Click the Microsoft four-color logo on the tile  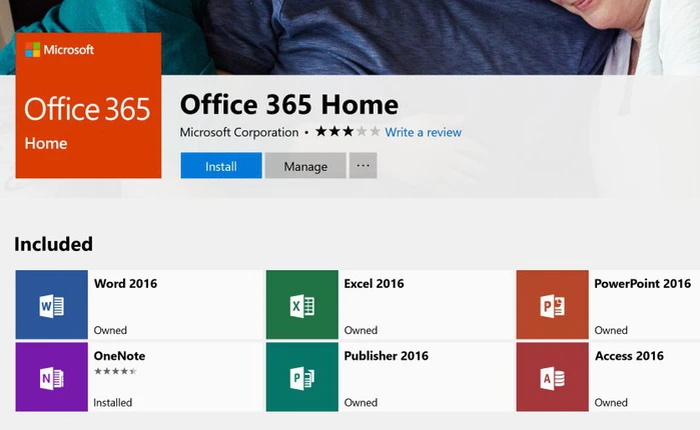[x=33, y=50]
